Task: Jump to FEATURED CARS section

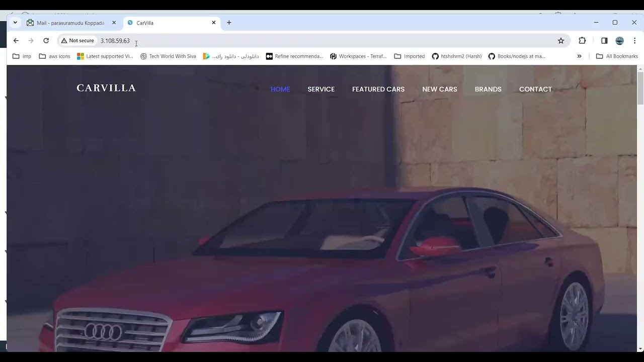Action: click(x=378, y=89)
